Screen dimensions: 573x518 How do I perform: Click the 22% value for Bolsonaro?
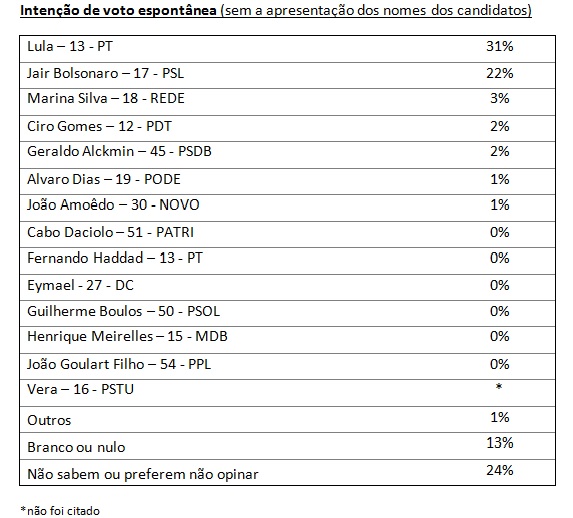coord(500,73)
